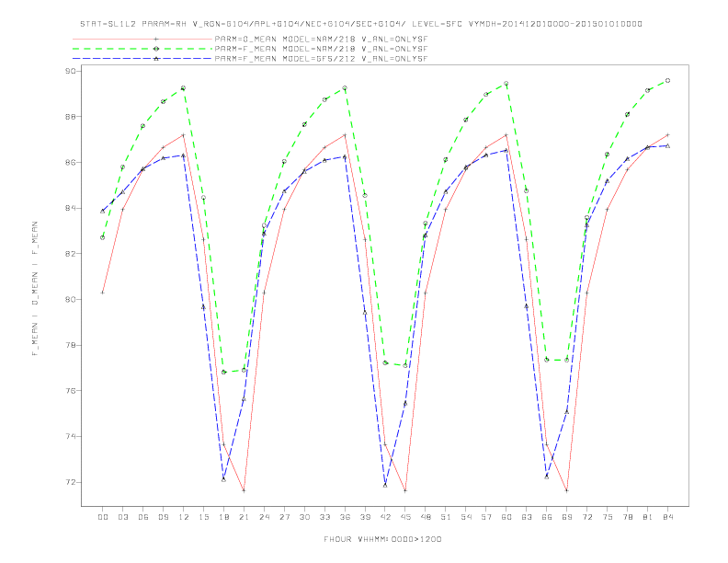This screenshot has width=728, height=563.
Task: Select legend entry 'PARM=O_MEAN MODEL=NAM/218'
Action: (321, 39)
